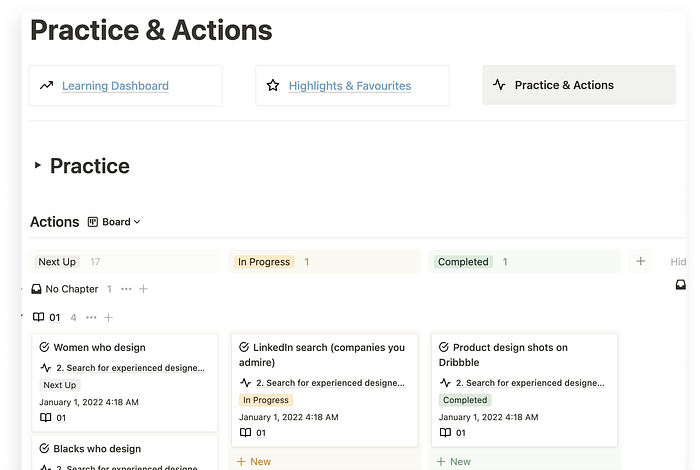Click the star icon beside Highlights & Favourites

tap(273, 85)
